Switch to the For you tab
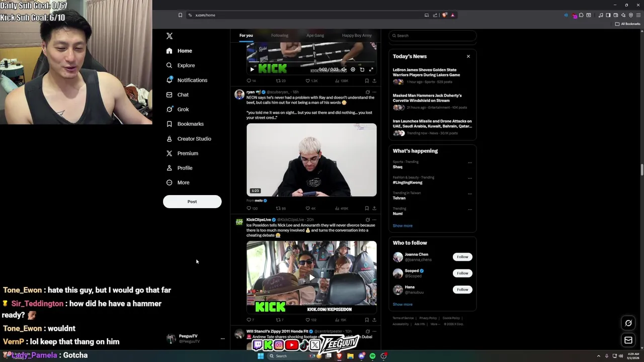Viewport: 644px width, 362px height. (246, 35)
